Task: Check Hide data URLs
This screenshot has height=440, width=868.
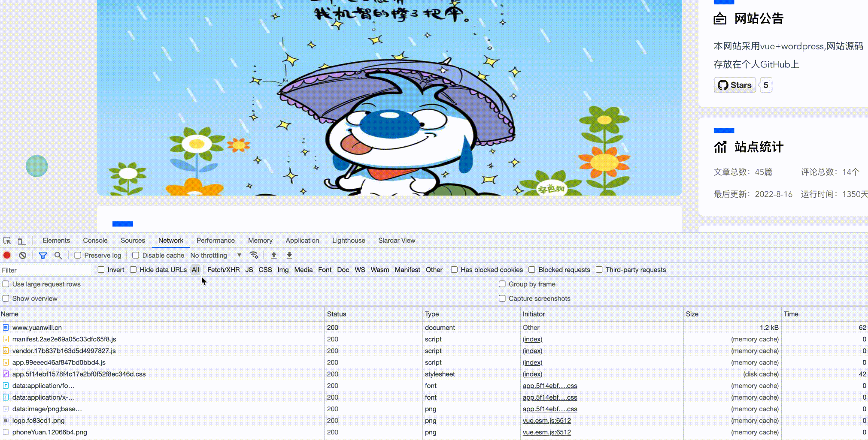Action: (133, 270)
